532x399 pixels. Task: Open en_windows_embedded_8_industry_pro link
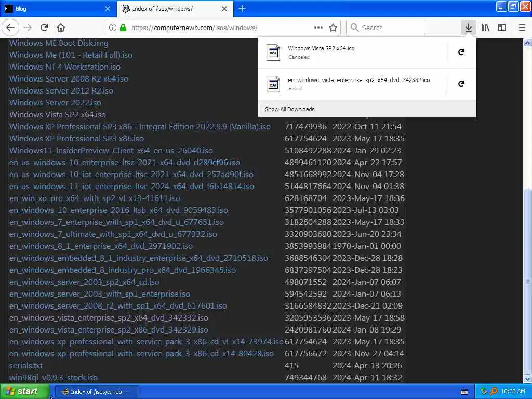[123, 270]
